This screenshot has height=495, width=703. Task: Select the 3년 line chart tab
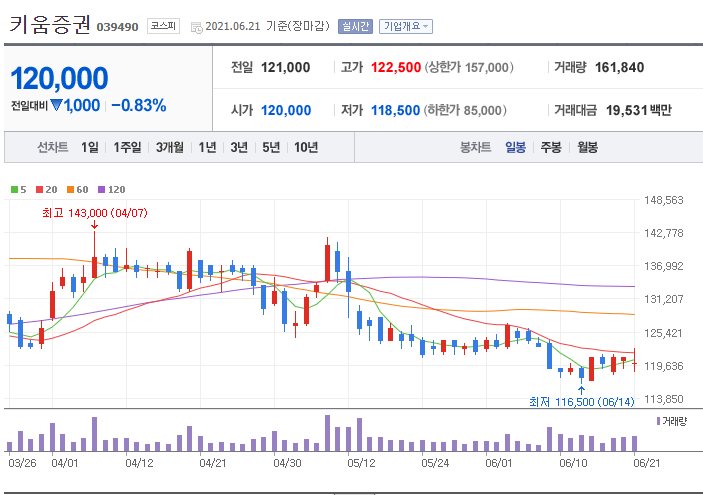tap(239, 147)
